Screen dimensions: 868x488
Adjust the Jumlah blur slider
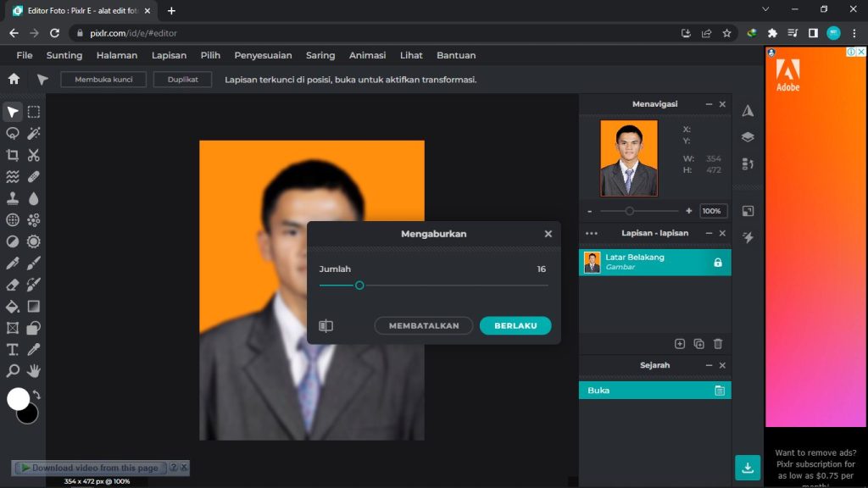click(x=359, y=286)
